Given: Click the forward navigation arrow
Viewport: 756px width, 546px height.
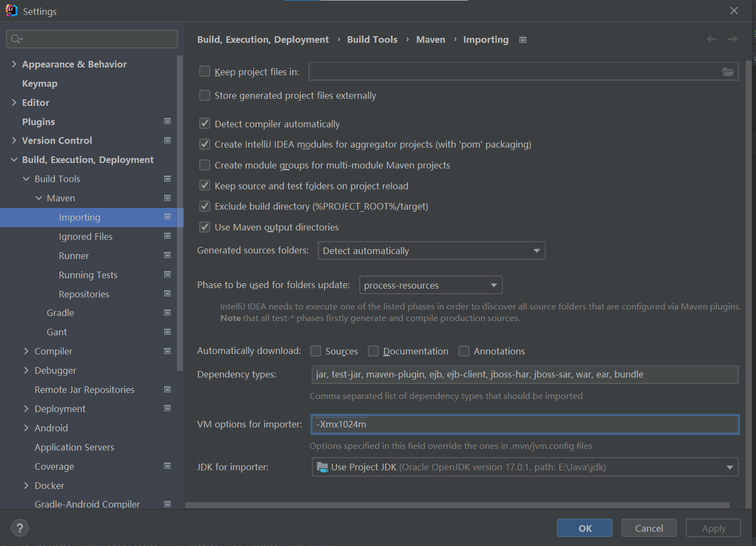Looking at the screenshot, I should [x=732, y=39].
